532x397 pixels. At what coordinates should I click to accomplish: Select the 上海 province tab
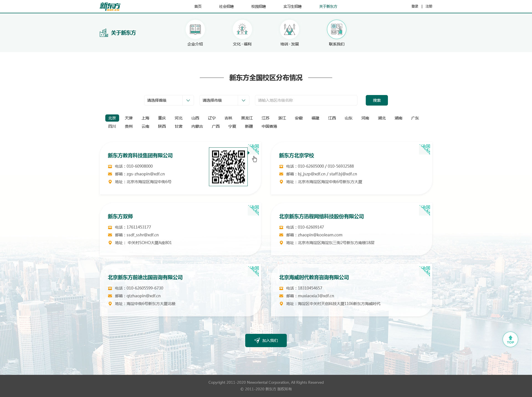(145, 118)
